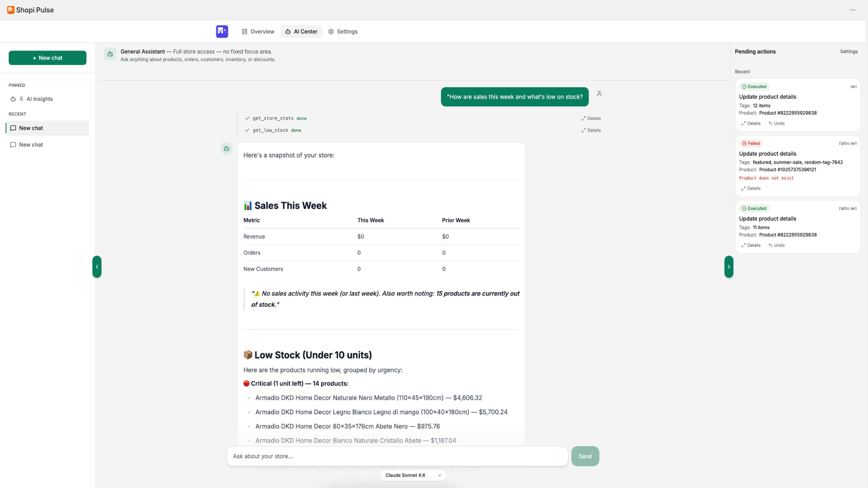Click the checkmark icon next to get_store_stats

coord(247,118)
